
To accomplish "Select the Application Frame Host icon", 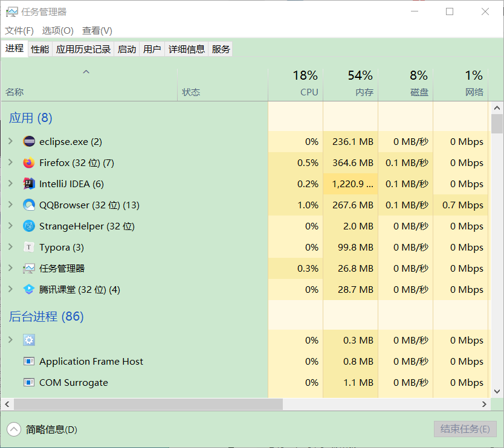I will click(29, 361).
